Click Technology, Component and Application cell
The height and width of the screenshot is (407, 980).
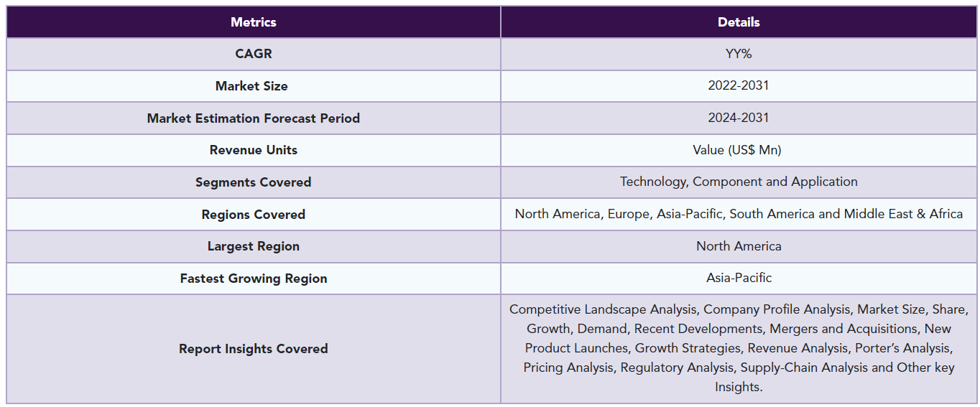(x=739, y=182)
